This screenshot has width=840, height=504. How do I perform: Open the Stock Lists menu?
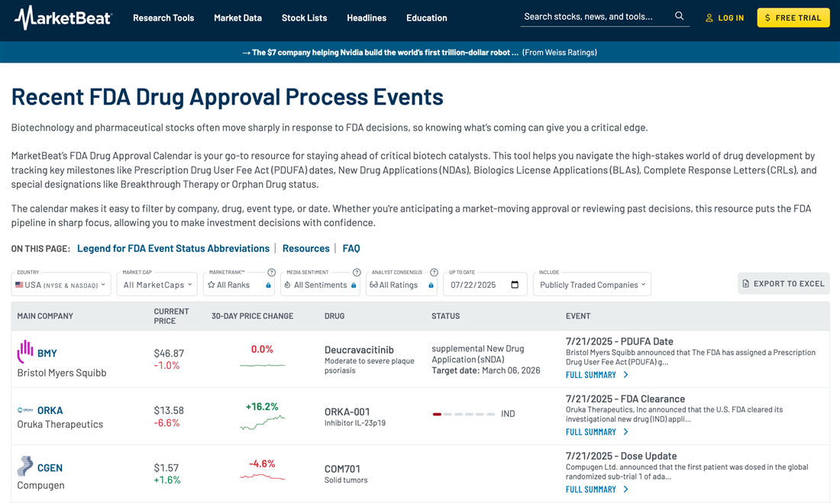click(x=304, y=18)
